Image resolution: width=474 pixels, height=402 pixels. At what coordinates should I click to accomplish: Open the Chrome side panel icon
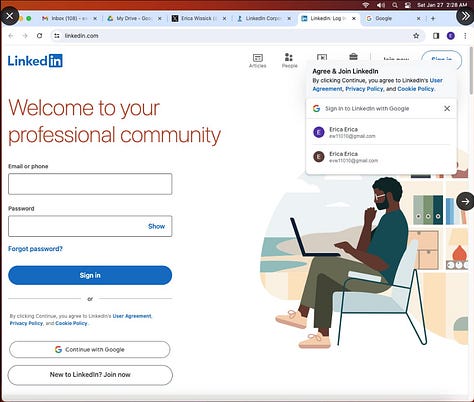(436, 36)
